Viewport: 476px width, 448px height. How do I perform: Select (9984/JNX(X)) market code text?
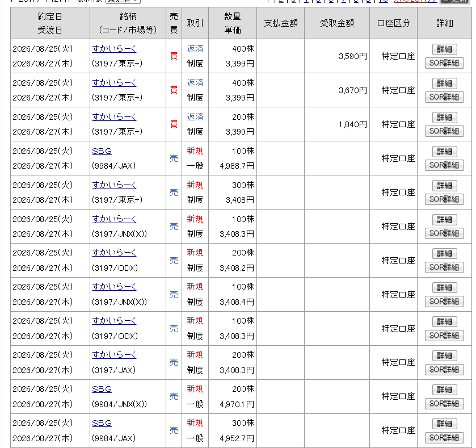(x=119, y=404)
